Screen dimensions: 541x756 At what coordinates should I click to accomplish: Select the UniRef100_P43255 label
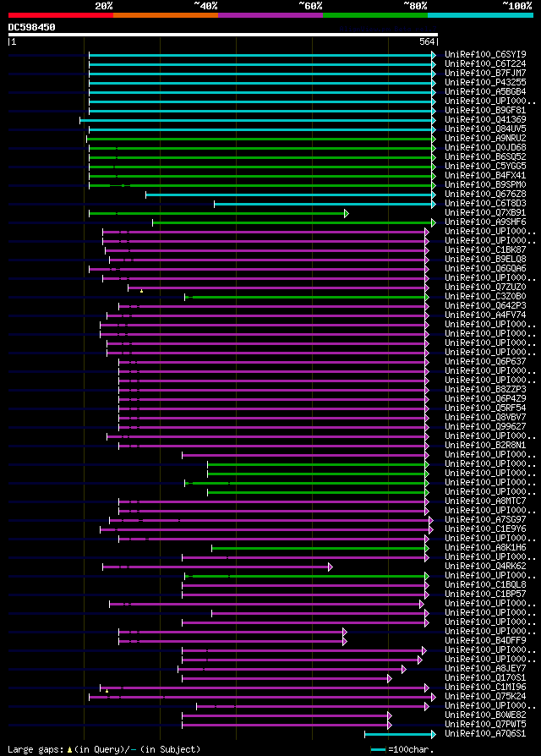pyautogui.click(x=485, y=82)
